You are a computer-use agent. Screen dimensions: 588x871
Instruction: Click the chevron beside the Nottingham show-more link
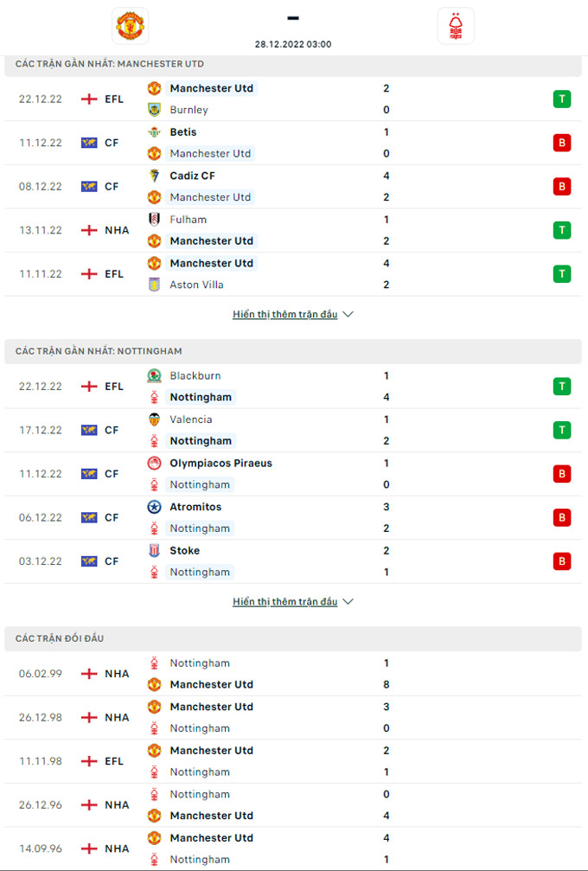348,602
